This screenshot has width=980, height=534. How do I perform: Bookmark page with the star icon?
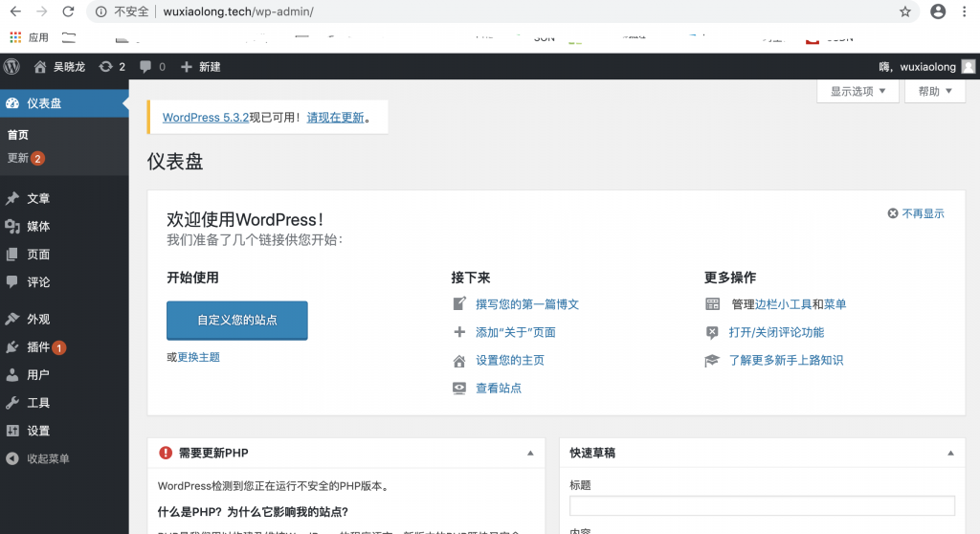click(x=905, y=11)
